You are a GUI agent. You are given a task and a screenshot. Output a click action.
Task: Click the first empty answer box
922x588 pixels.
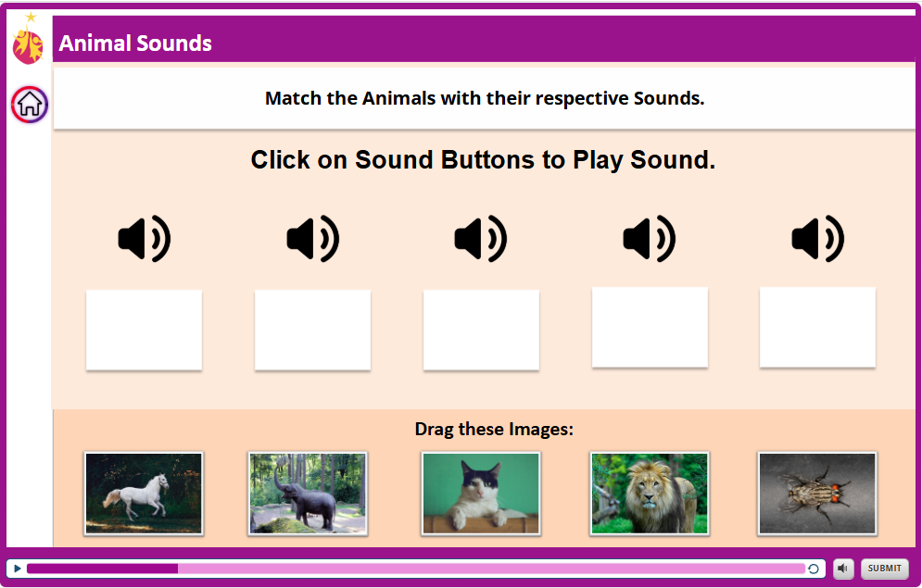144,330
